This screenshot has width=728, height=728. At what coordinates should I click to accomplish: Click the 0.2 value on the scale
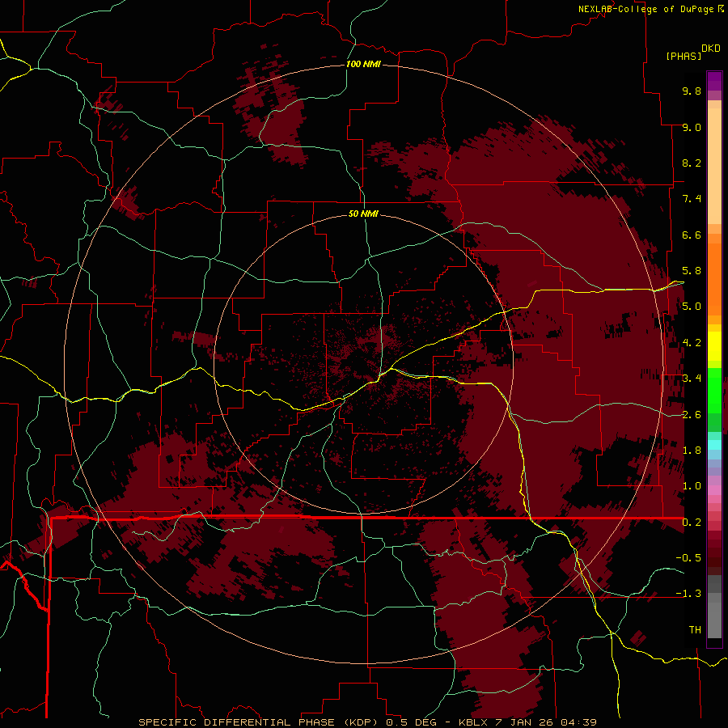point(692,523)
